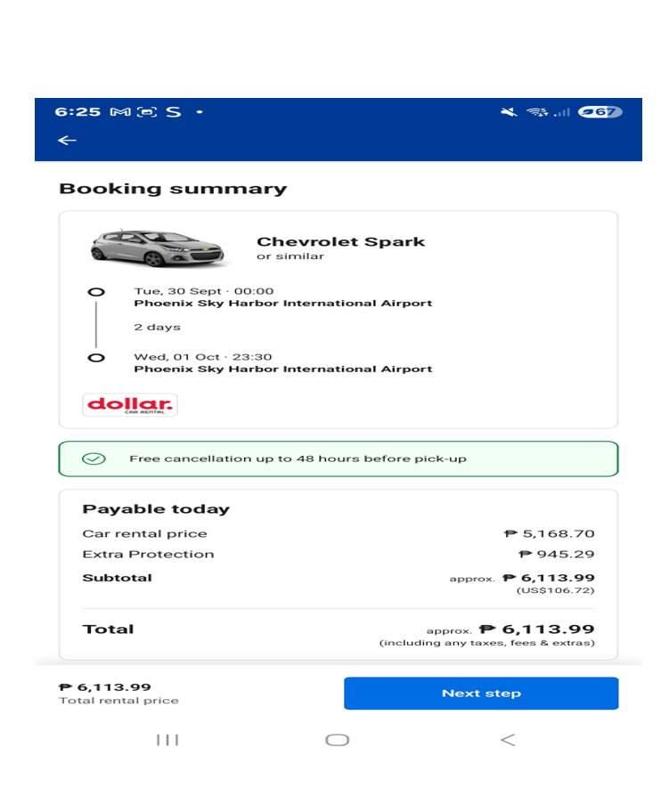This screenshot has width=661, height=812.
Task: Tap the Gmail notification icon
Action: 120,112
